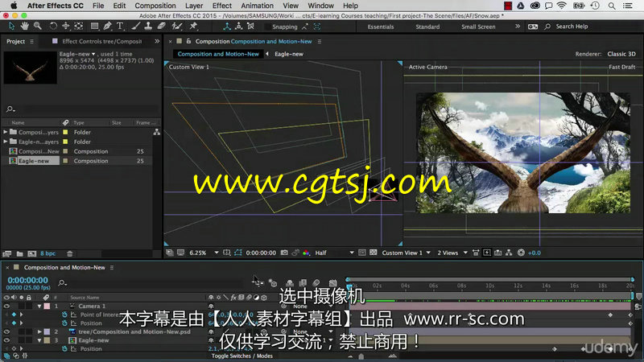Click the Search Help field
The height and width of the screenshot is (362, 644).
coord(572,27)
